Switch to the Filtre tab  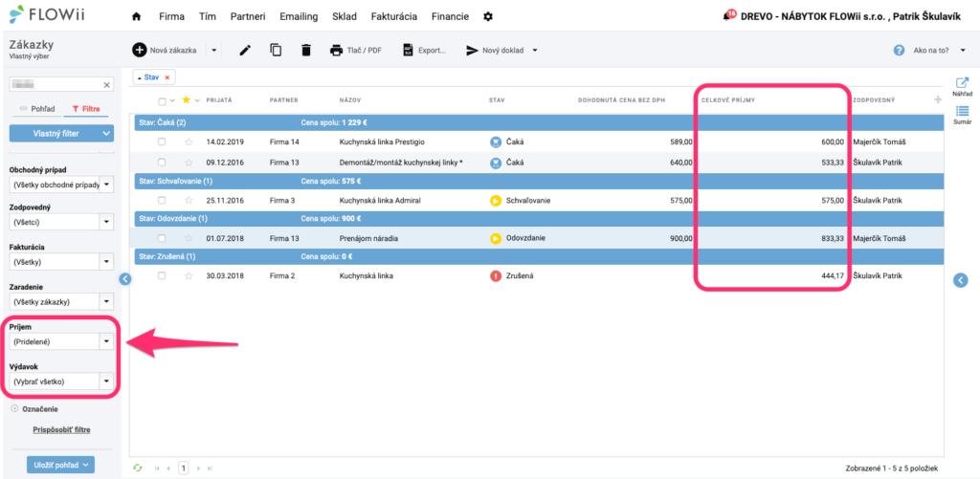[85, 109]
